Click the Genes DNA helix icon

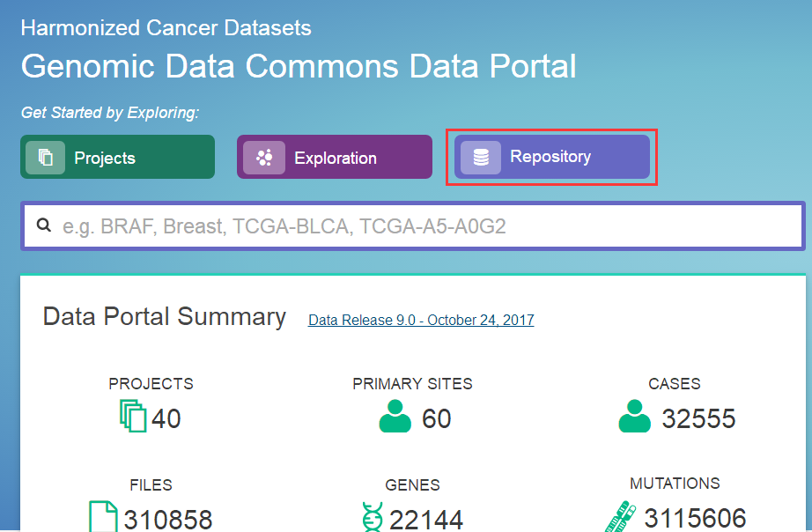373,517
